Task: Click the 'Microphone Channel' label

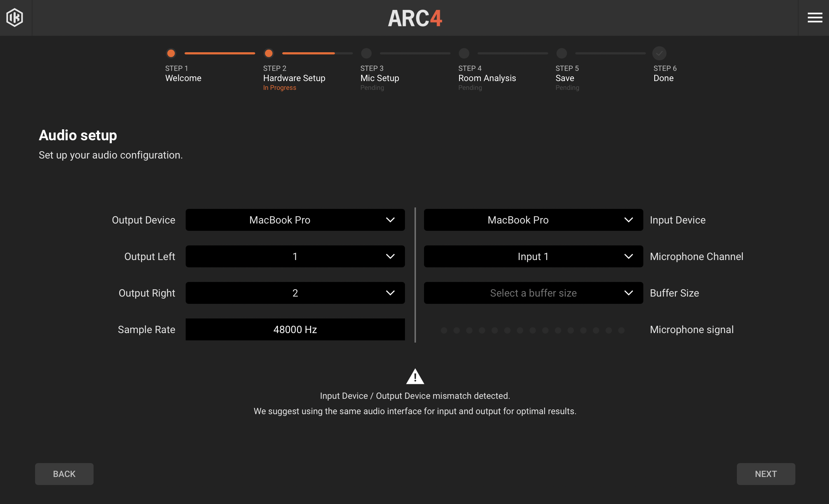Action: pos(697,257)
